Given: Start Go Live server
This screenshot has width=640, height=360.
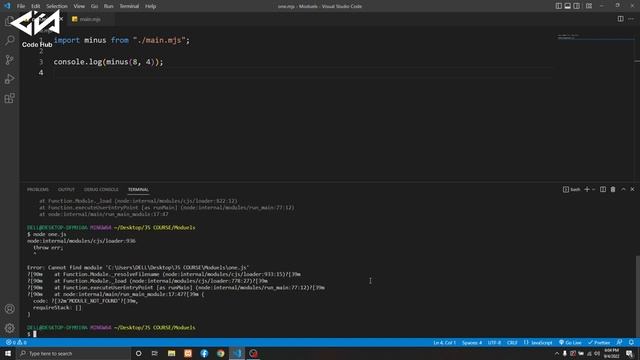Looking at the screenshot, I should [x=571, y=342].
